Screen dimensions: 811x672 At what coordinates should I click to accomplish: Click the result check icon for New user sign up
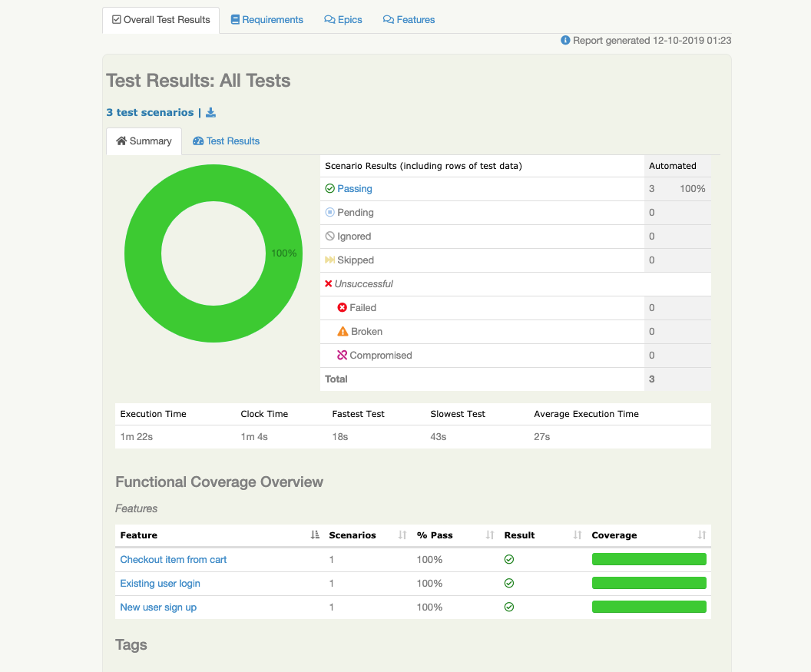509,607
